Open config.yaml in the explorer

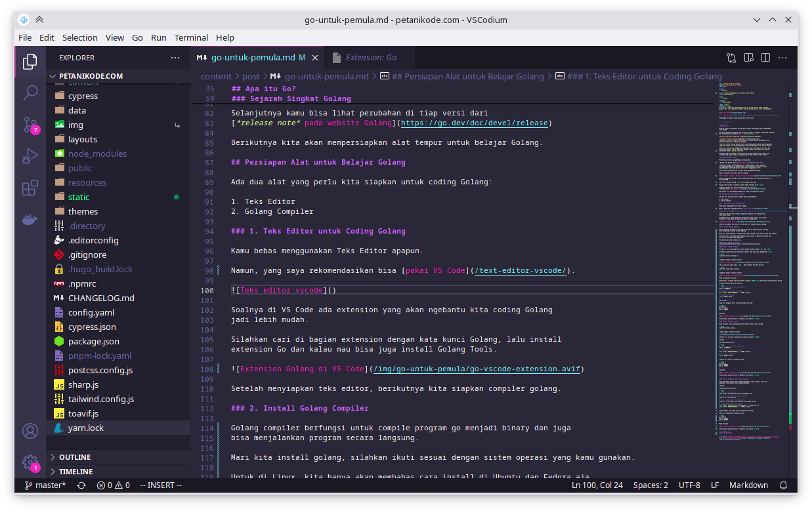coord(118,312)
